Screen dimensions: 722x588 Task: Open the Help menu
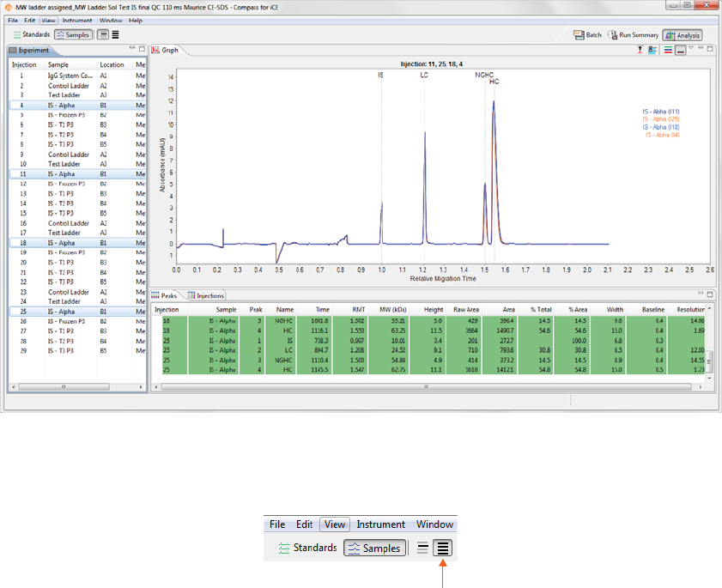(x=136, y=20)
